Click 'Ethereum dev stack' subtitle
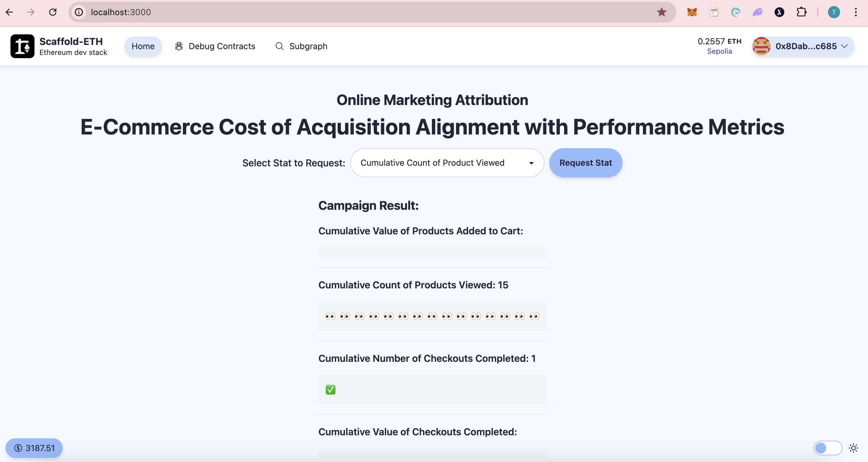 click(x=73, y=52)
